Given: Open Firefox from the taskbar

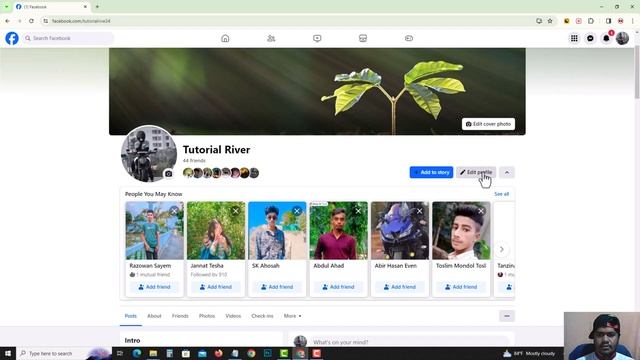Looking at the screenshot, I should coord(218,353).
